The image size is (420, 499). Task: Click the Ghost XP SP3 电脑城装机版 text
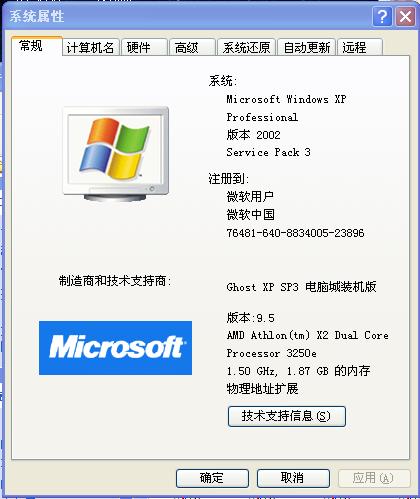(301, 287)
